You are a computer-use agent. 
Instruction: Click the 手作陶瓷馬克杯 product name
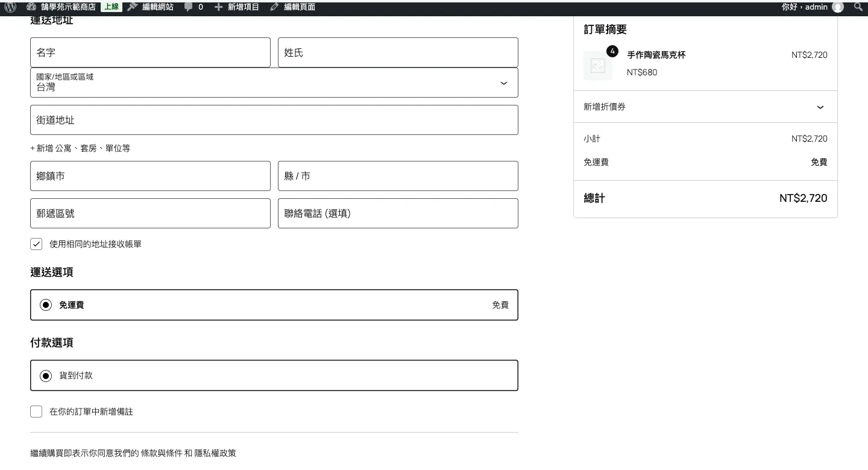point(656,55)
